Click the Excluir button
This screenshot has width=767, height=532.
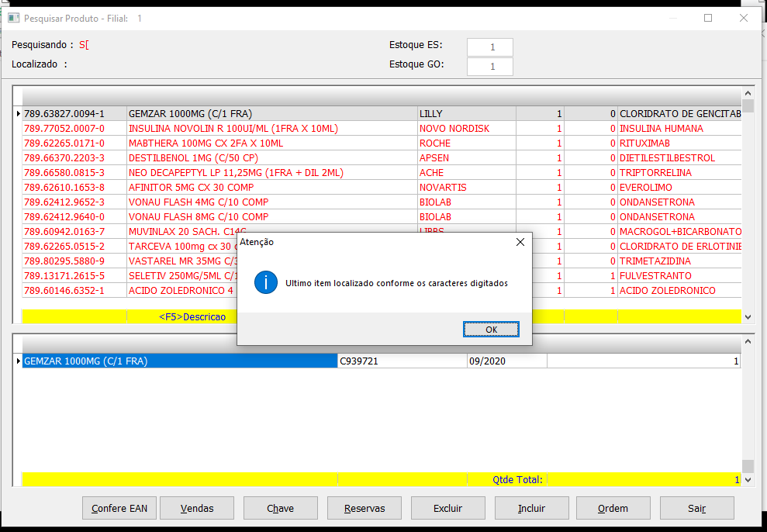click(447, 509)
